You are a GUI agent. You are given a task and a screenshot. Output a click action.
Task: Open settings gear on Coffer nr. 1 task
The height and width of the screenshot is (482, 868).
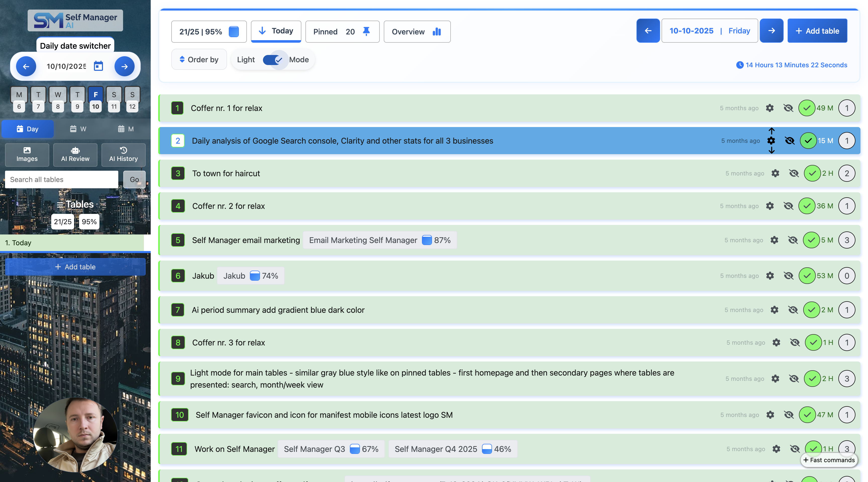pos(770,108)
